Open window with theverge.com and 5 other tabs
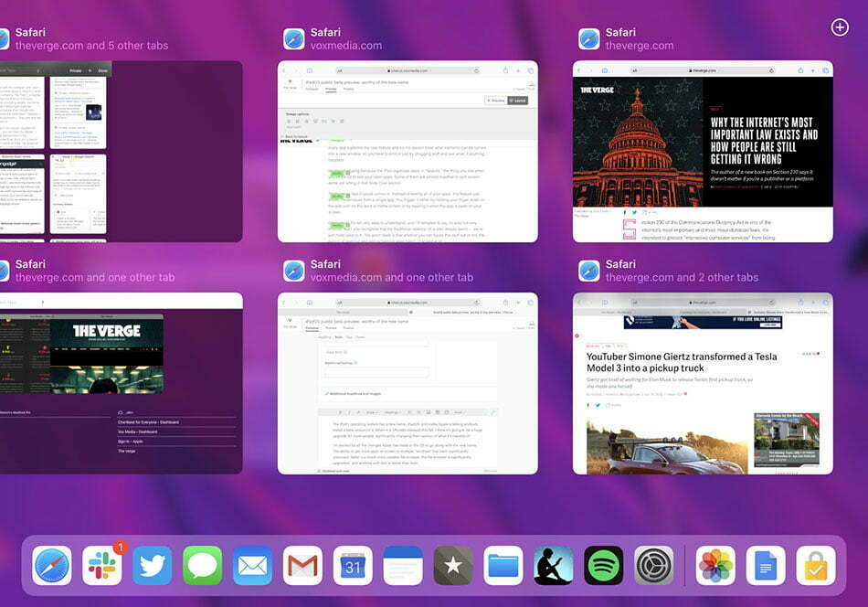This screenshot has height=607, width=868. [122, 151]
